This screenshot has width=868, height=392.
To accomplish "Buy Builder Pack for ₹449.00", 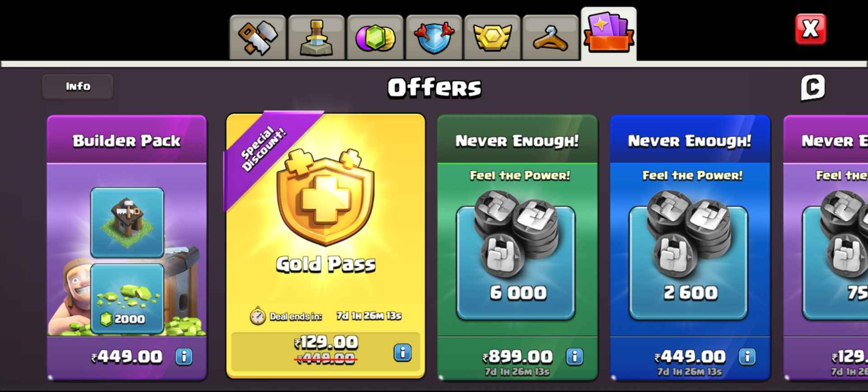I will point(127,357).
